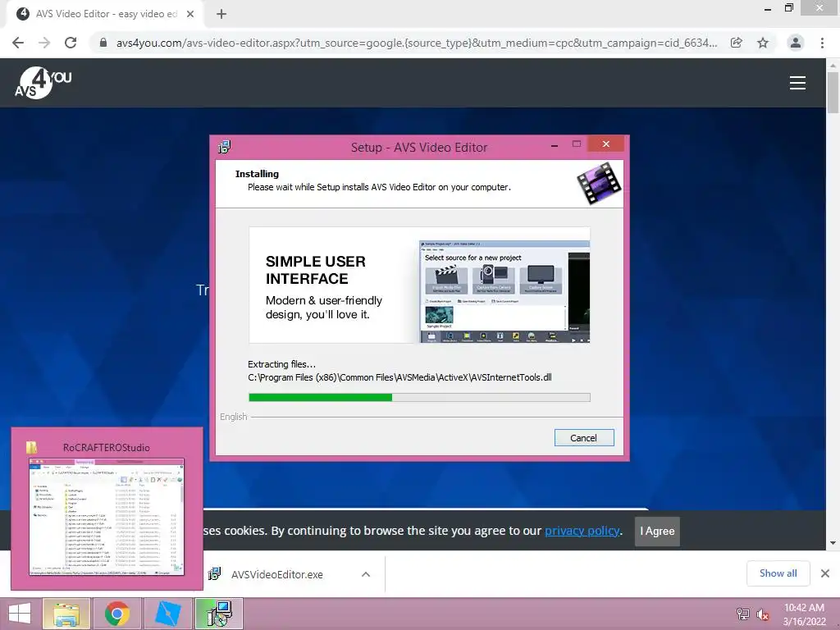Go back to previous page in browser

point(18,43)
